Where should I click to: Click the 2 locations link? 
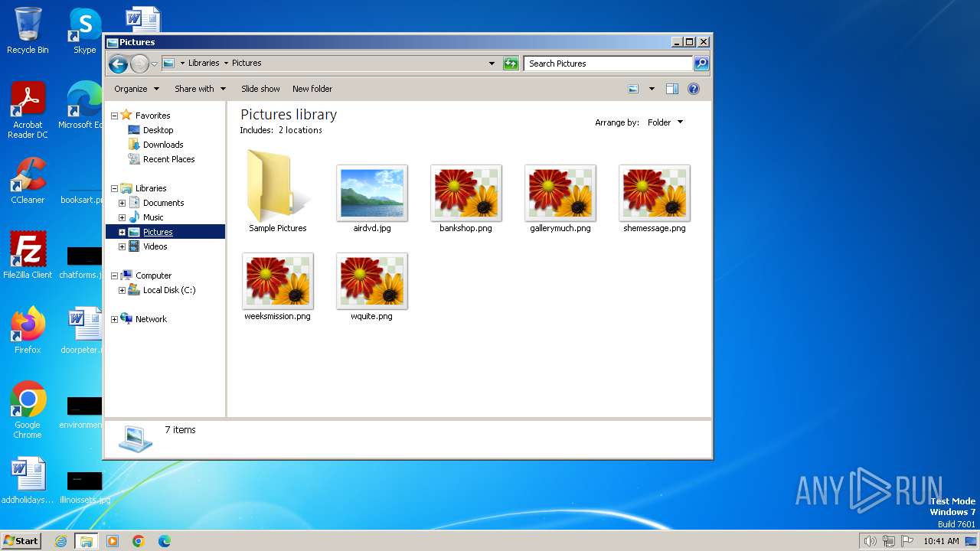pos(300,130)
